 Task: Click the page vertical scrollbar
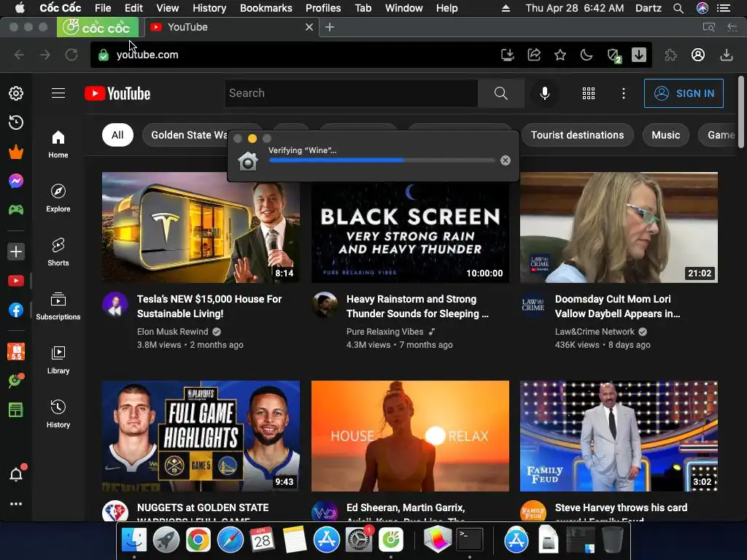point(741,112)
